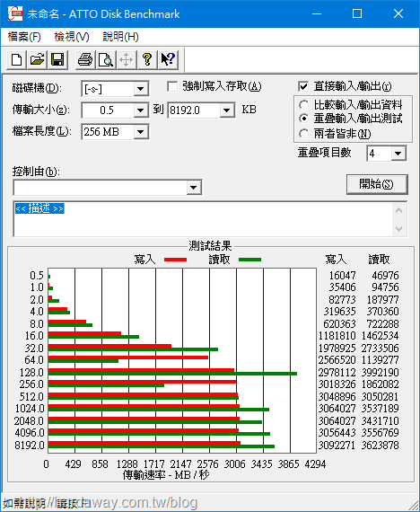Select the 比較輸入/輸出資料 radio option
Image resolution: width=420 pixels, height=512 pixels.
tap(303, 105)
